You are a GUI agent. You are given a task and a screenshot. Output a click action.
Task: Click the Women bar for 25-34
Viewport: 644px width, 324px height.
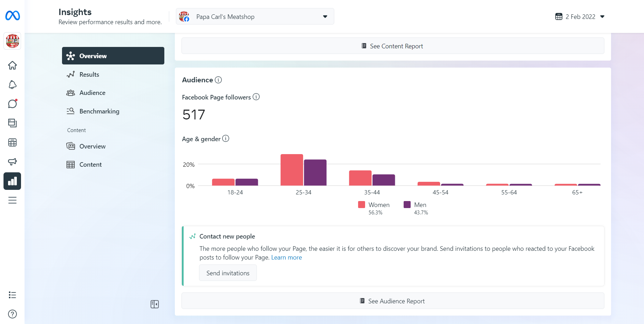click(292, 170)
